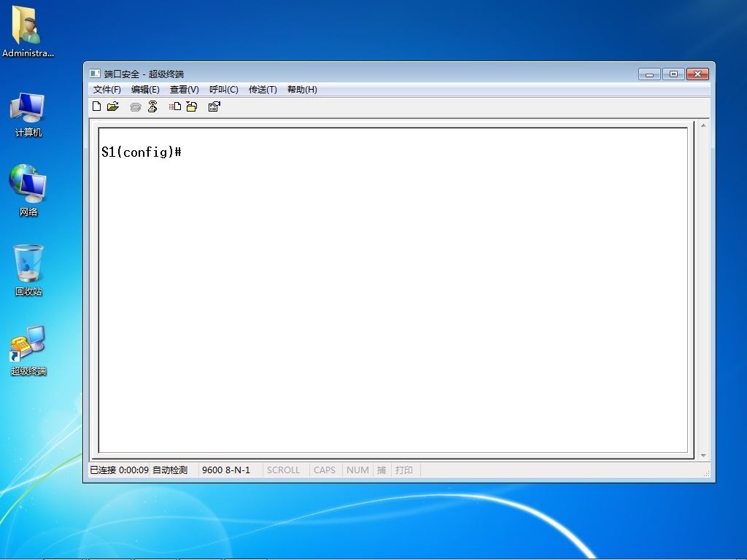
Task: Open the 呼叫(C) menu
Action: (x=224, y=90)
